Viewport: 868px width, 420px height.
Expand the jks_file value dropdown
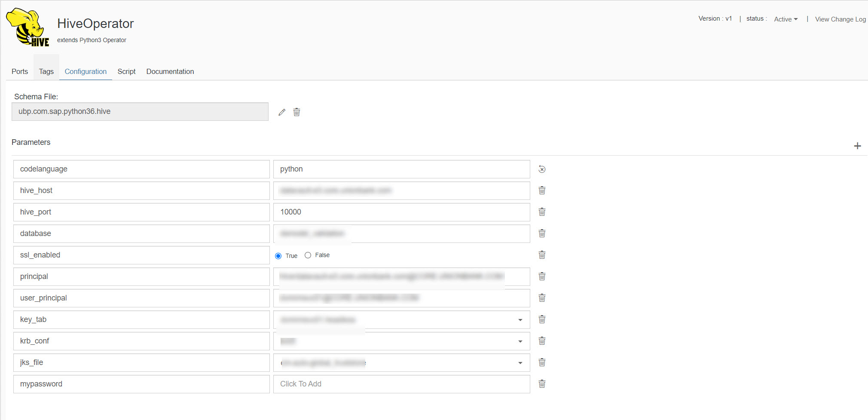click(520, 363)
